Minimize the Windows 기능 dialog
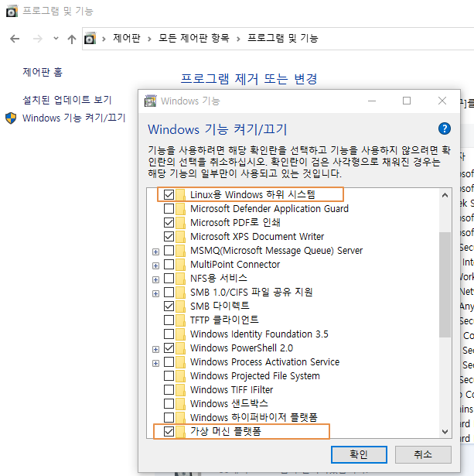Viewport: 474px width, 476px height. pyautogui.click(x=372, y=101)
